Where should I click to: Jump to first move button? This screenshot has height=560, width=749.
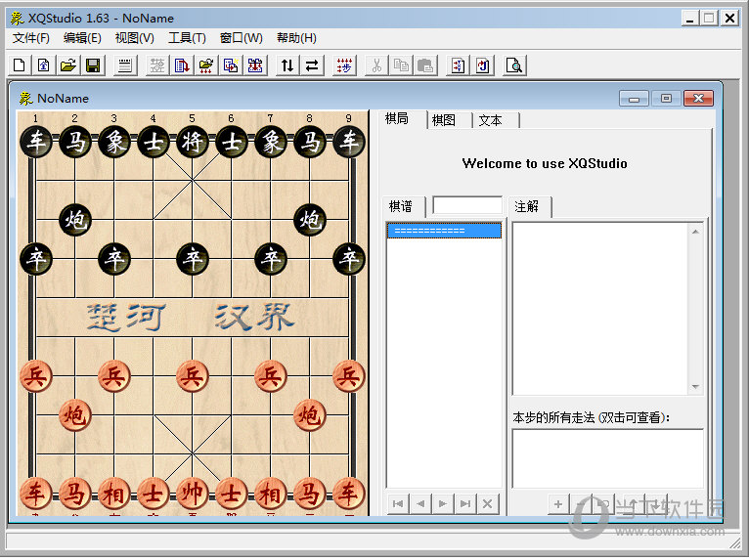(397, 503)
